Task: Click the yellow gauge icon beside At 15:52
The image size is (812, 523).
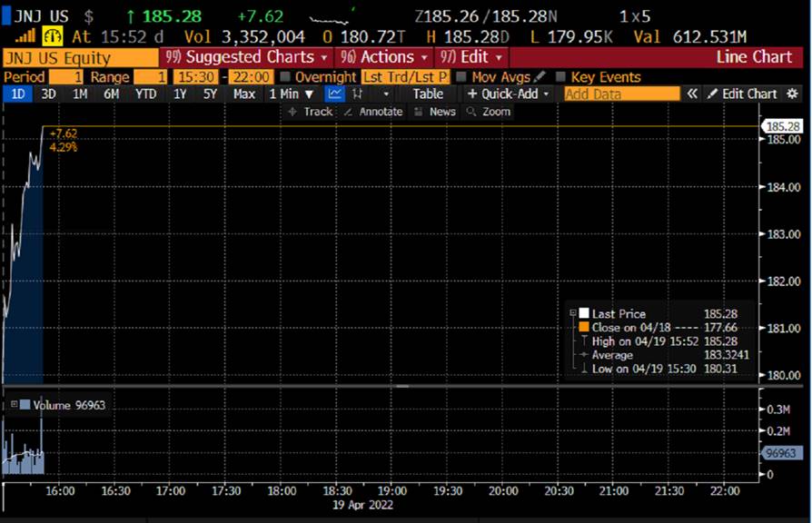Action: point(53,36)
